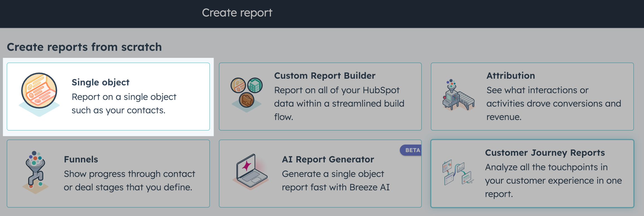Choose the Attribution report heading

[510, 76]
